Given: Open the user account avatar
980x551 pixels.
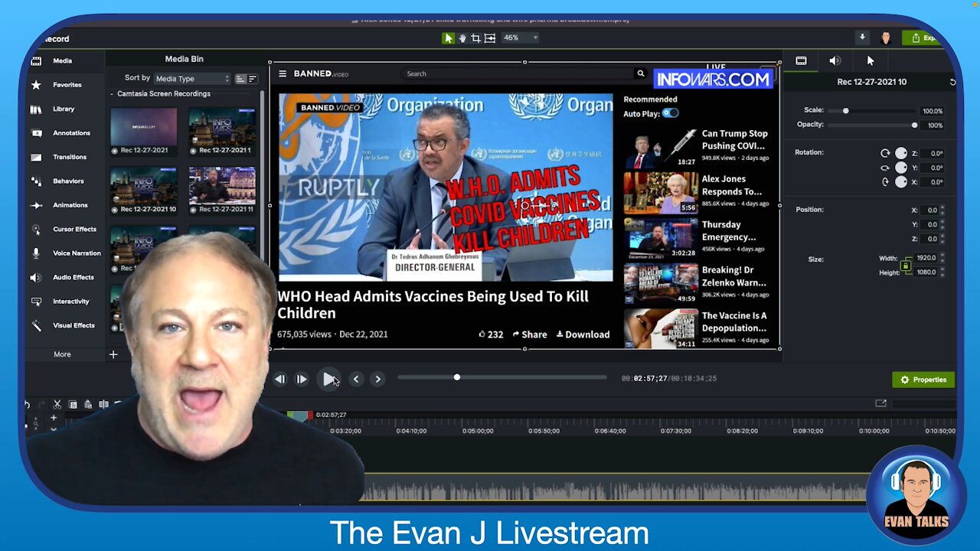Looking at the screenshot, I should 886,37.
